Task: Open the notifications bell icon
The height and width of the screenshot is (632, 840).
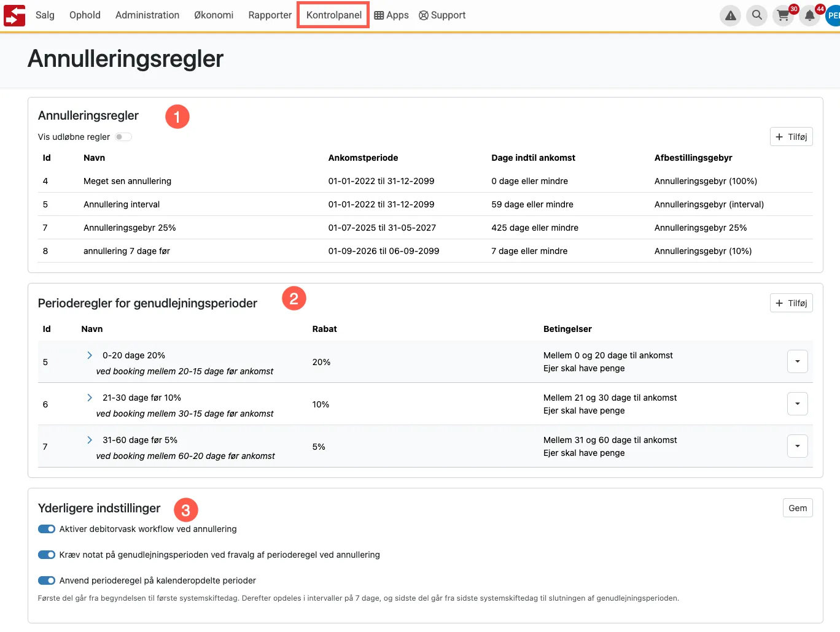Action: 810,15
